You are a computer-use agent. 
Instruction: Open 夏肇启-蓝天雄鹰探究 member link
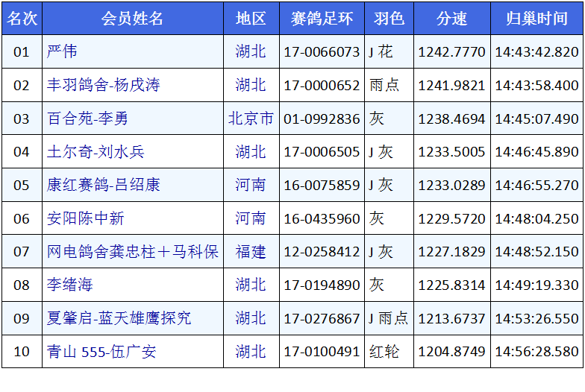[x=119, y=318]
